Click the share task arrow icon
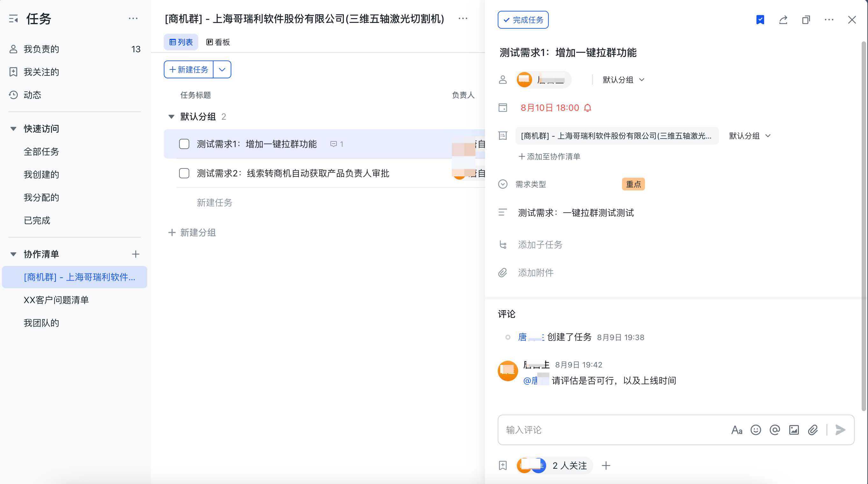Viewport: 868px width, 484px height. click(x=783, y=20)
